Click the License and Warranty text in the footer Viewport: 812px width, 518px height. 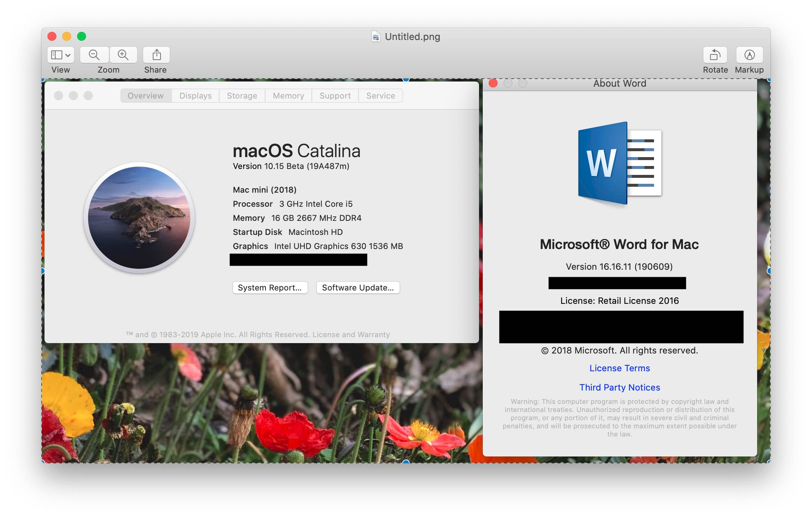[351, 335]
